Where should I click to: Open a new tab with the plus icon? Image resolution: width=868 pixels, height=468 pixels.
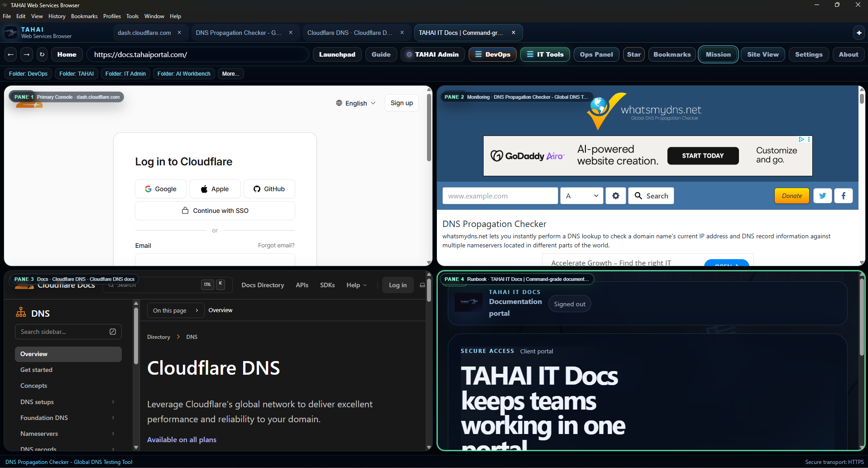pos(858,33)
